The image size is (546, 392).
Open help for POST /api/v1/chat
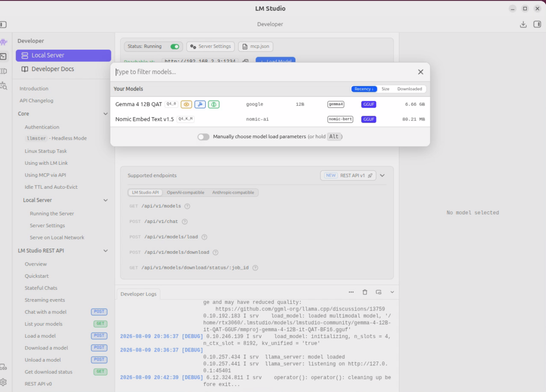pos(185,222)
